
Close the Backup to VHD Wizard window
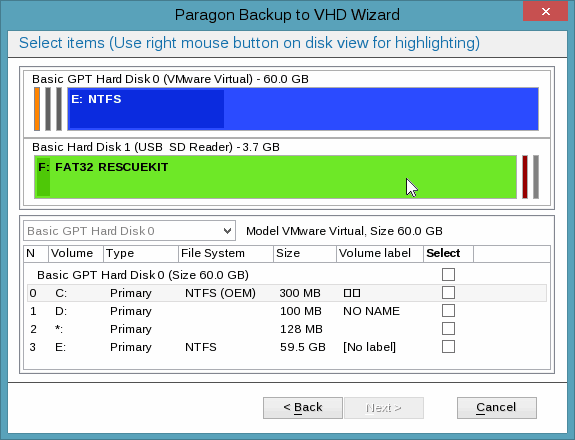(545, 11)
